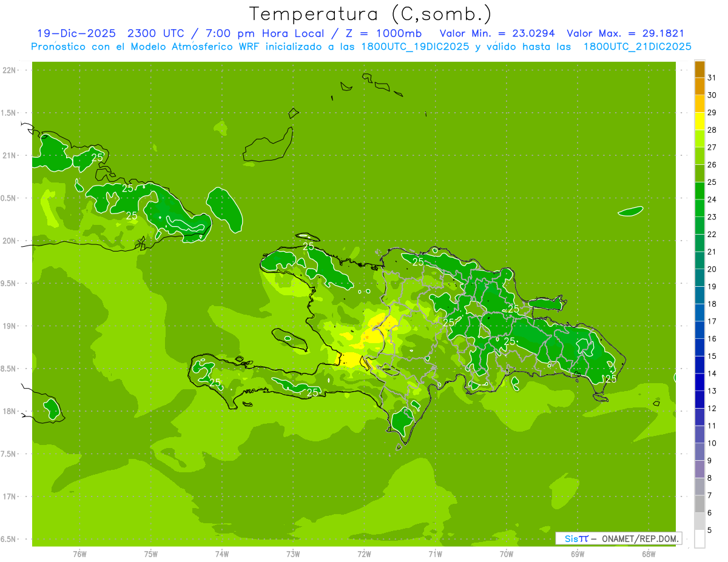Click the small green island near 68W, 20.3N
728x562 pixels.
[630, 211]
